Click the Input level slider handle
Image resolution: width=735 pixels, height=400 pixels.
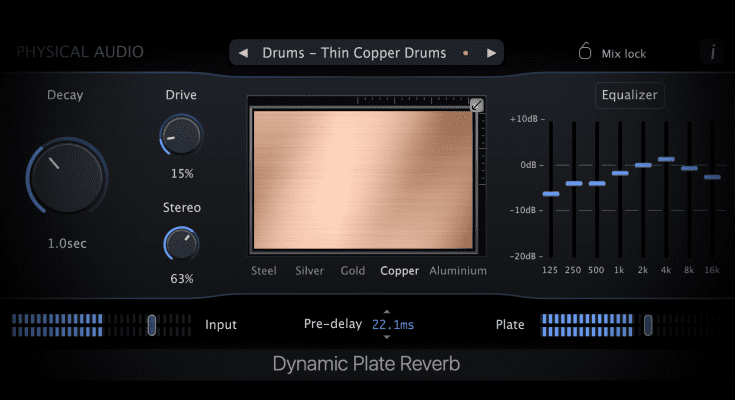(151, 324)
